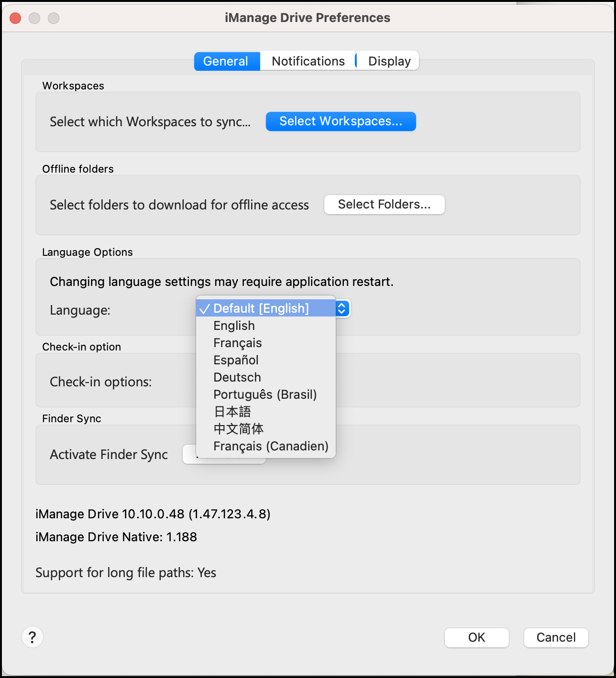The image size is (616, 678).
Task: Switch to the Display tab
Action: point(389,61)
